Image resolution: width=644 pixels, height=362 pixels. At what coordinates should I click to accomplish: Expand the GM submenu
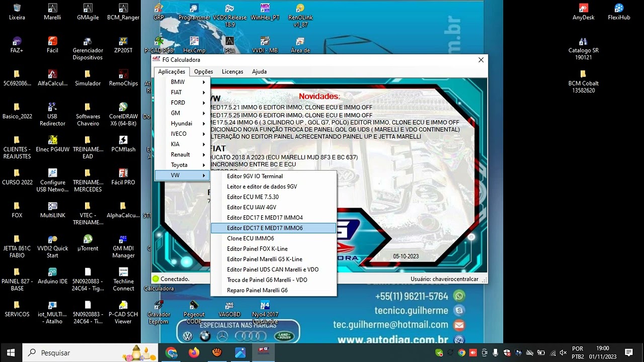183,113
